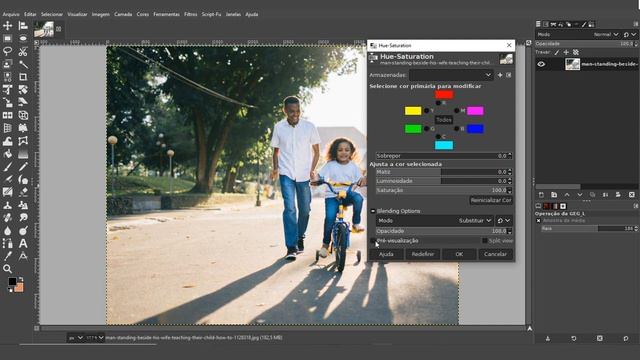640x360 pixels.
Task: Select the Zoom magnifier tool
Action: point(7,269)
